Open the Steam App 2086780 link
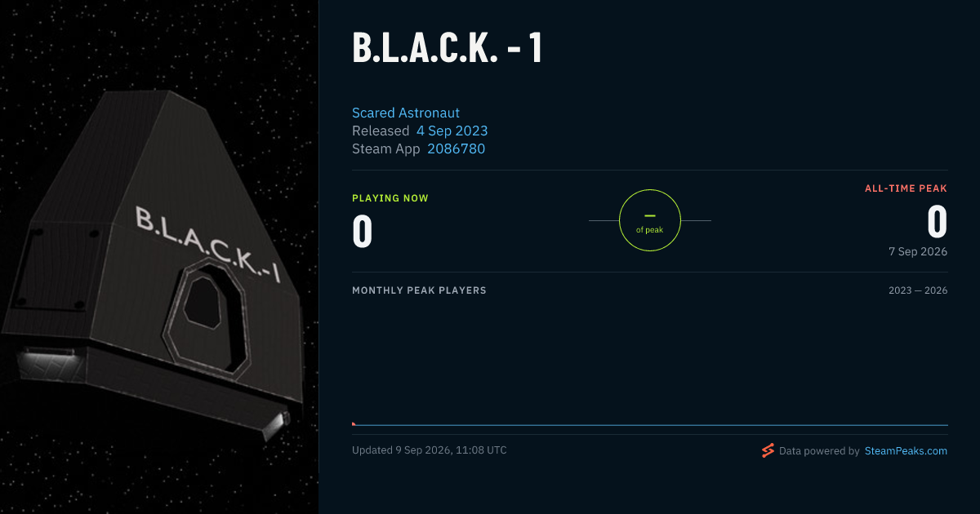Viewport: 980px width, 514px height. [456, 148]
